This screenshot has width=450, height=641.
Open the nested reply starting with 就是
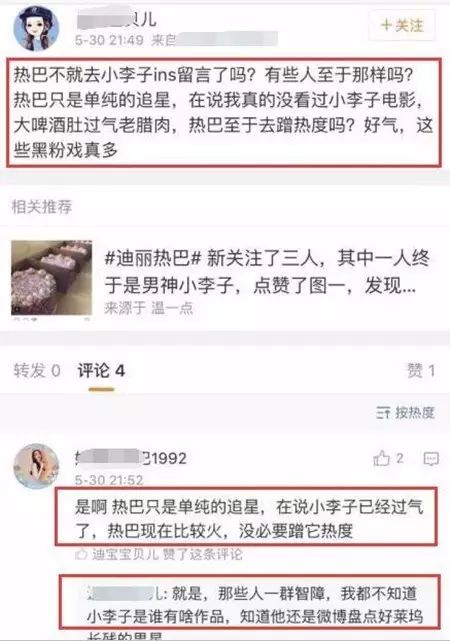pyautogui.click(x=250, y=602)
